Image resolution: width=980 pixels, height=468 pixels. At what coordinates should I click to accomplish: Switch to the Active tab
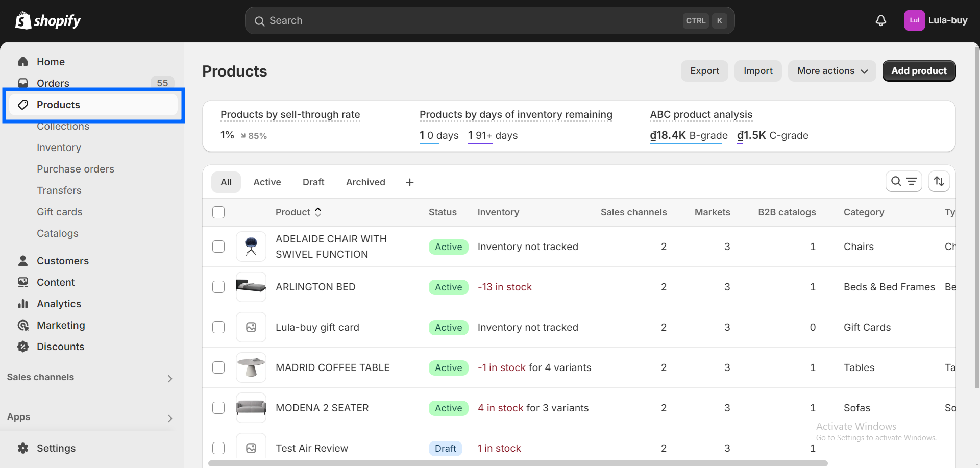pyautogui.click(x=267, y=182)
